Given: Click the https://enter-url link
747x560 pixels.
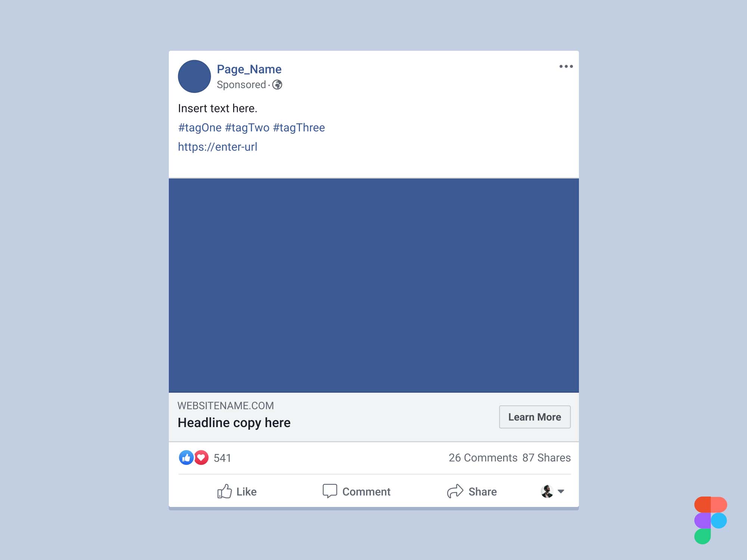Looking at the screenshot, I should coord(217,146).
